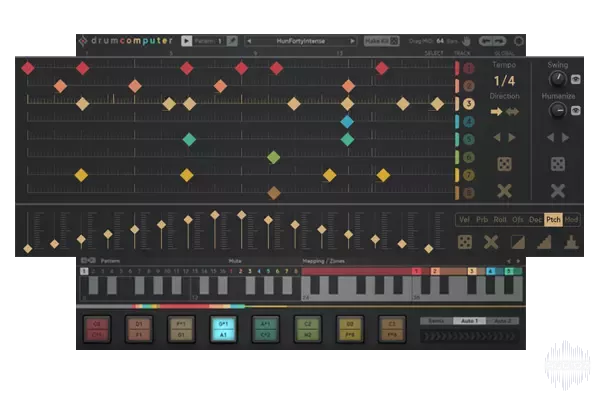Select track 7 yellow circle
This screenshot has width=600, height=400.
pyautogui.click(x=469, y=175)
